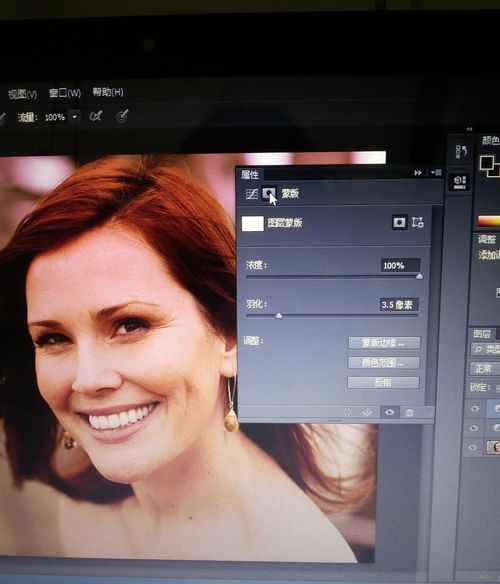The width and height of the screenshot is (500, 584).
Task: Open the 帮助(H) menu
Action: coord(108,92)
